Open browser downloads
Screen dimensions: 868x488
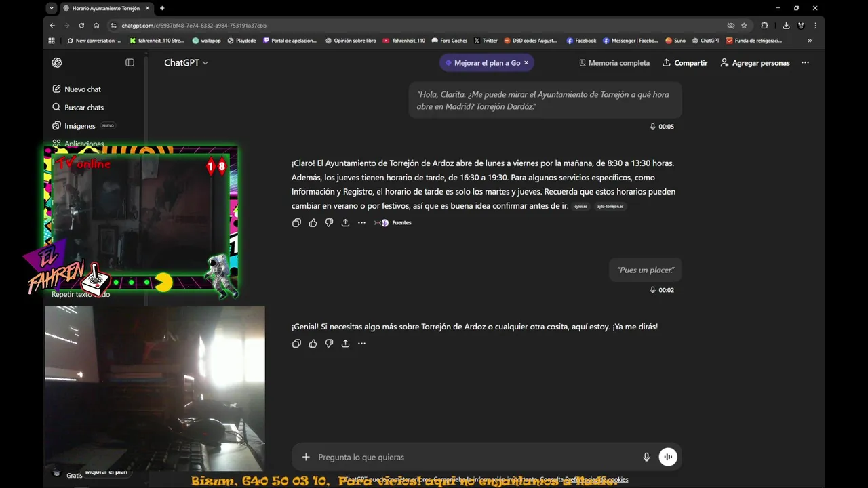pos(786,26)
